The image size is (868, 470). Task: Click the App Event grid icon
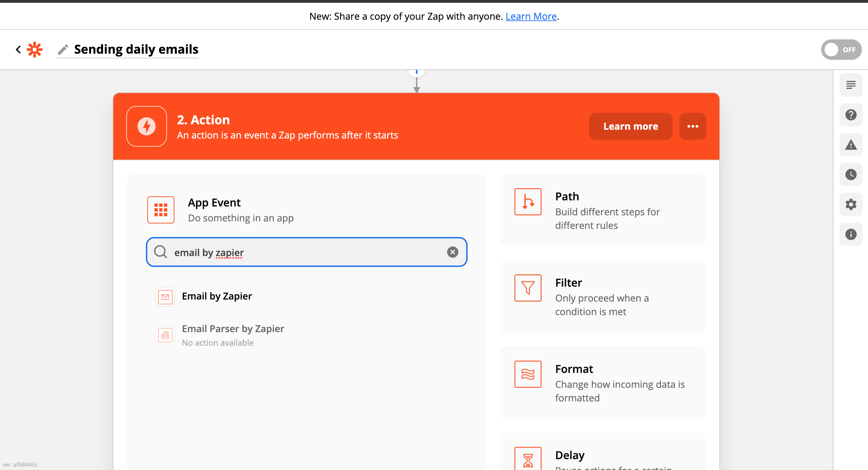161,210
